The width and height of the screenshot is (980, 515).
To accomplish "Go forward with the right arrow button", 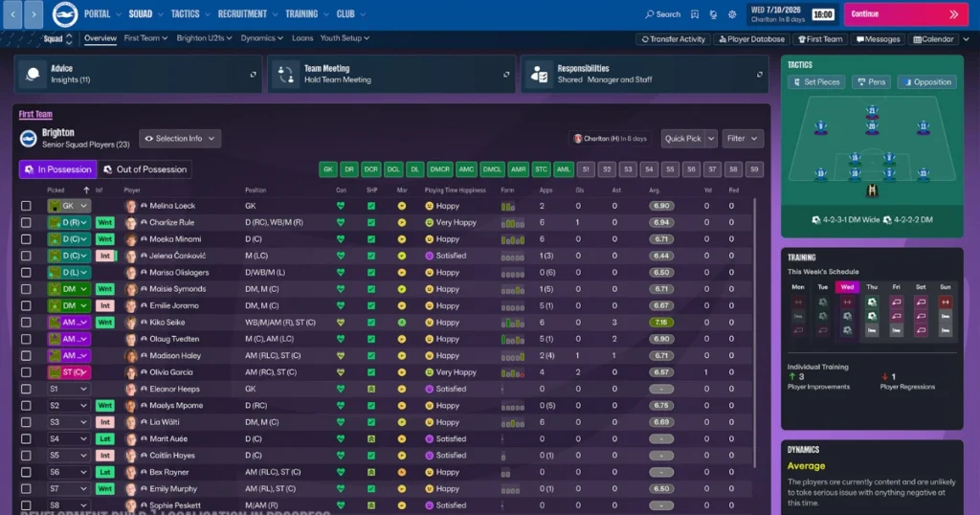I will (x=33, y=13).
